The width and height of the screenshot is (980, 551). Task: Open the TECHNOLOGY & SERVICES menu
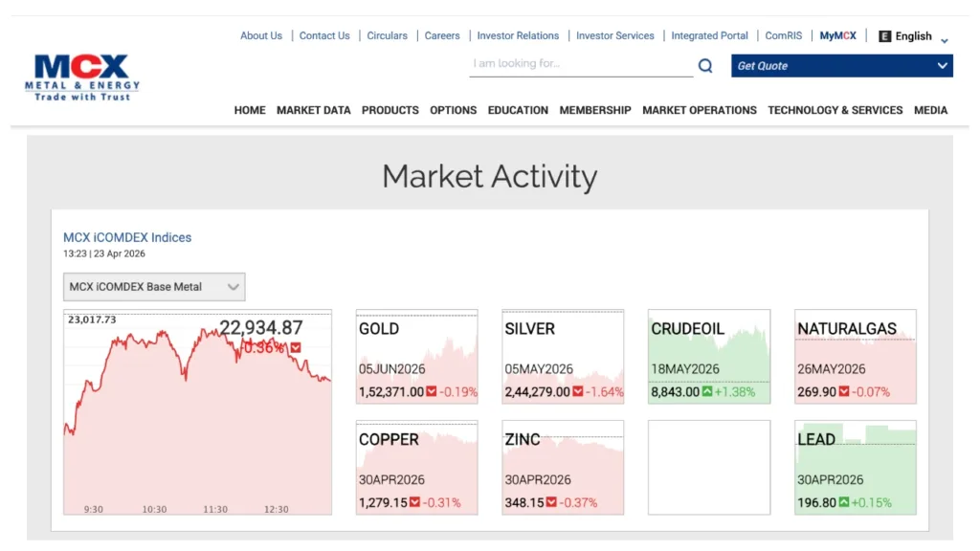tap(835, 111)
